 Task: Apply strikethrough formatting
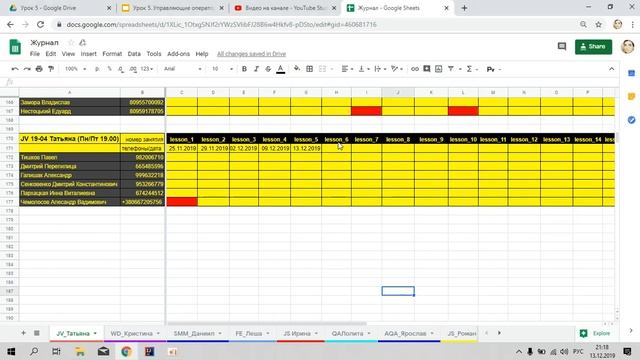[x=268, y=69]
